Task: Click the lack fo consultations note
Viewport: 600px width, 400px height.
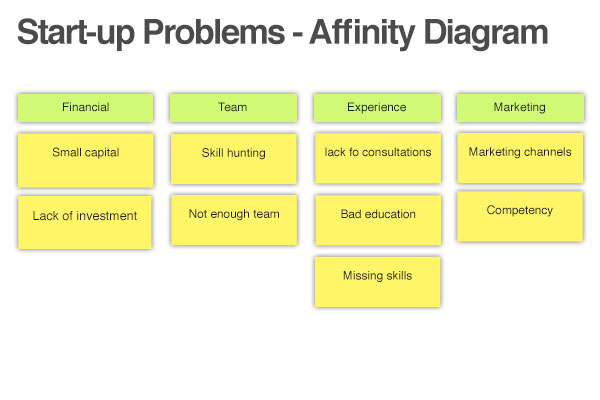Action: (378, 158)
